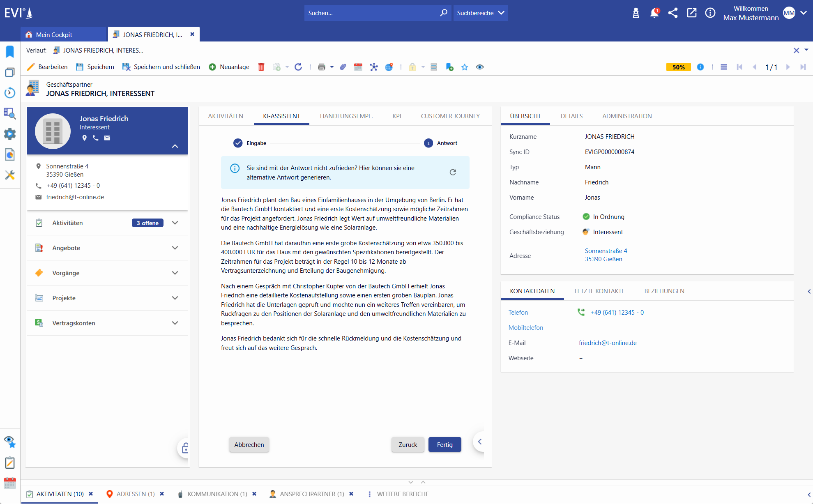Open the calendar icon in the toolbar
The height and width of the screenshot is (504, 813).
pyautogui.click(x=358, y=67)
